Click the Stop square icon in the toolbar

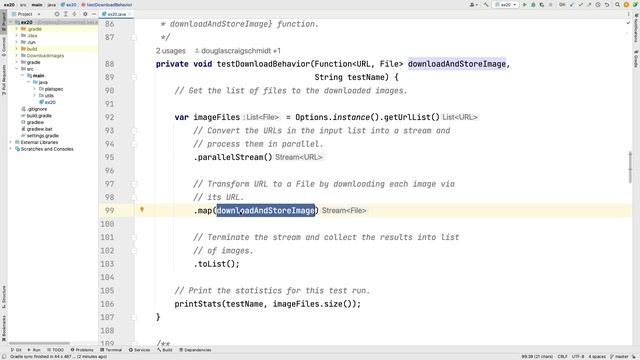(550, 4)
